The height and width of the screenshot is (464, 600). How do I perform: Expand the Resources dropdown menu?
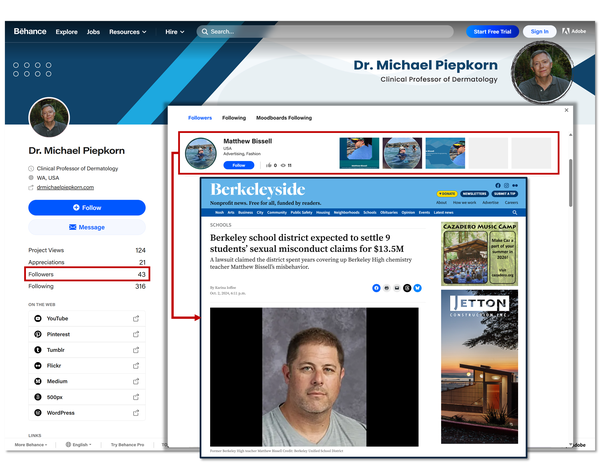pos(128,32)
